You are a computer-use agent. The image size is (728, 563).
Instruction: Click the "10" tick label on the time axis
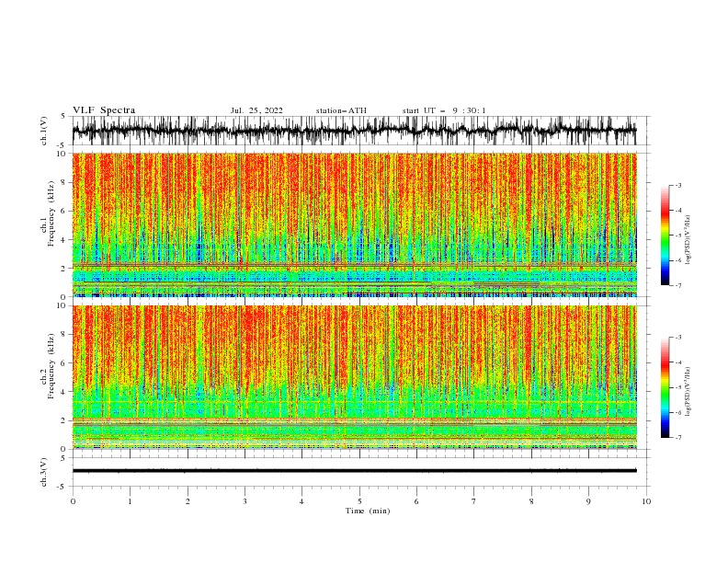[646, 501]
